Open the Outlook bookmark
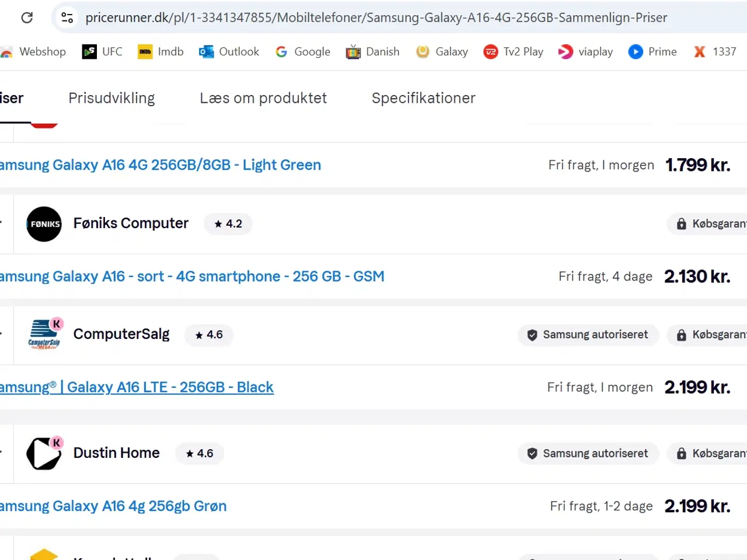The image size is (747, 560). coord(229,51)
